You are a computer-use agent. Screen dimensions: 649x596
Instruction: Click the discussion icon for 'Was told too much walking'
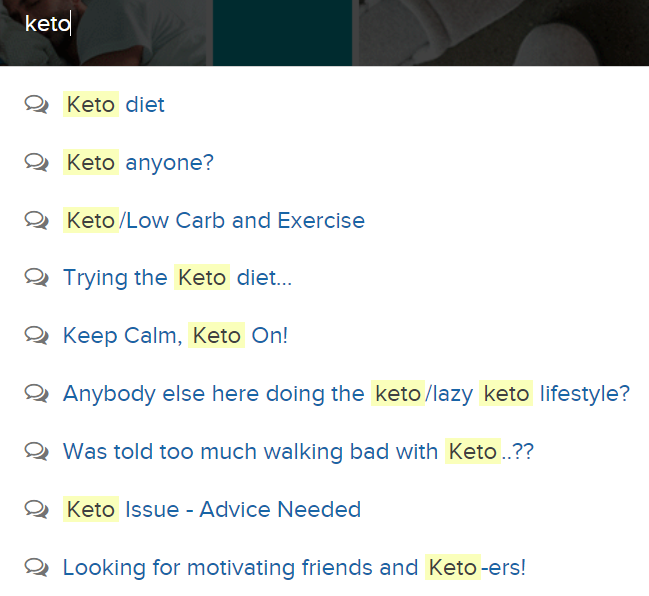(36, 451)
